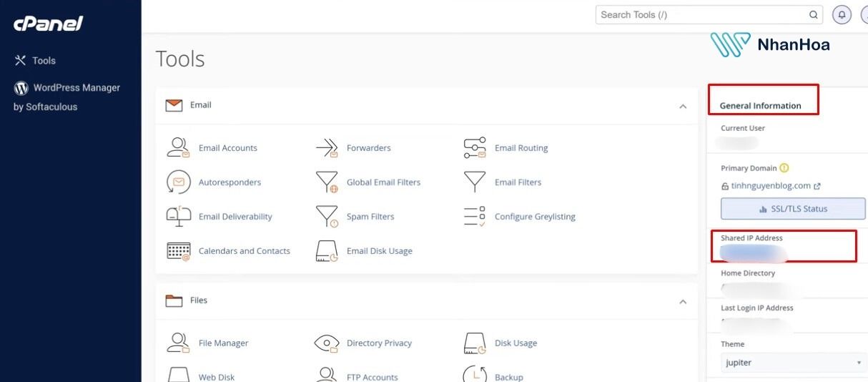
Task: Click the Backup clock icon
Action: [475, 375]
